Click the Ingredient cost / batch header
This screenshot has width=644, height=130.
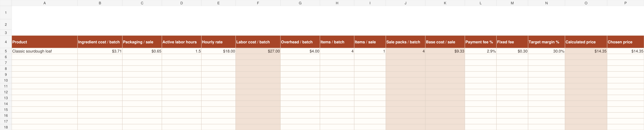(100, 42)
